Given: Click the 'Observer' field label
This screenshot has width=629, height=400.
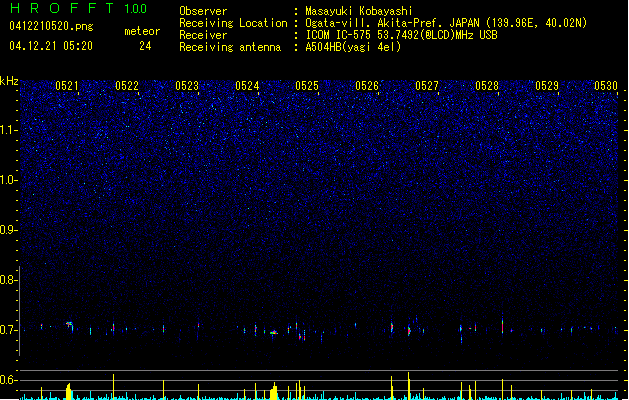Looking at the screenshot, I should [203, 11].
